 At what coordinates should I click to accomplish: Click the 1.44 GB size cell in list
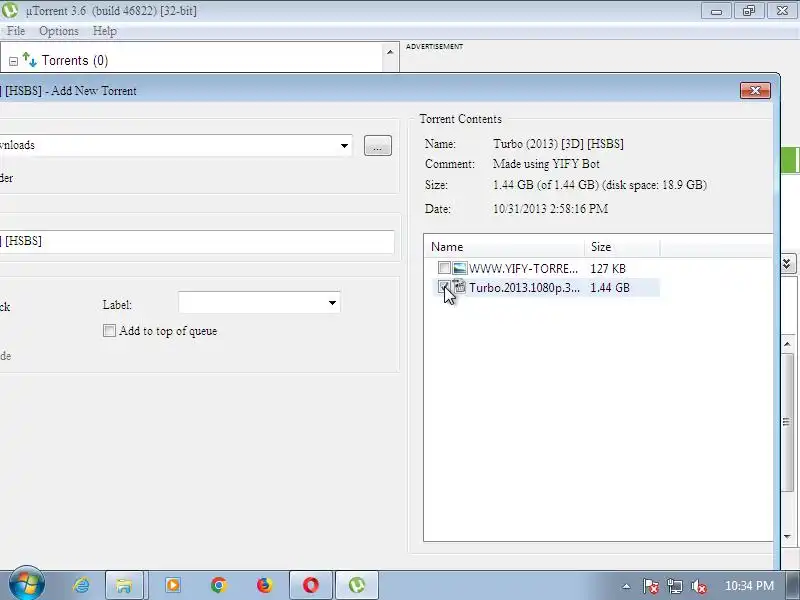point(610,288)
